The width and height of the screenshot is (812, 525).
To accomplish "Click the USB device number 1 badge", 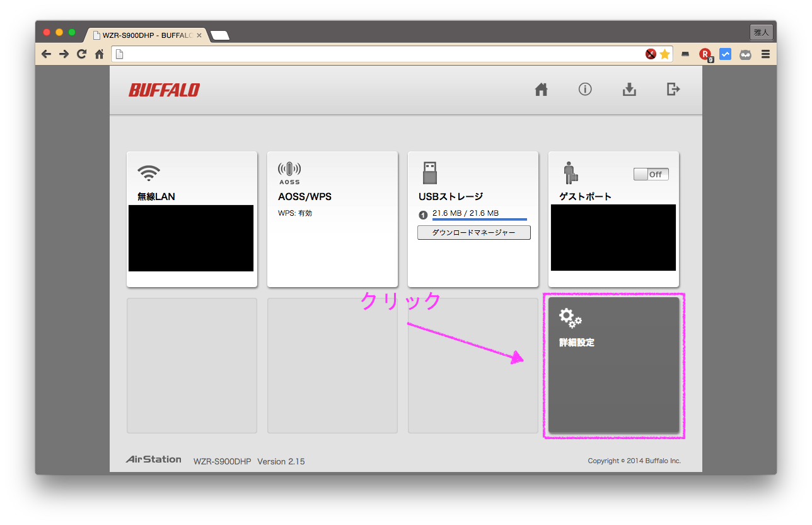I will coord(423,215).
